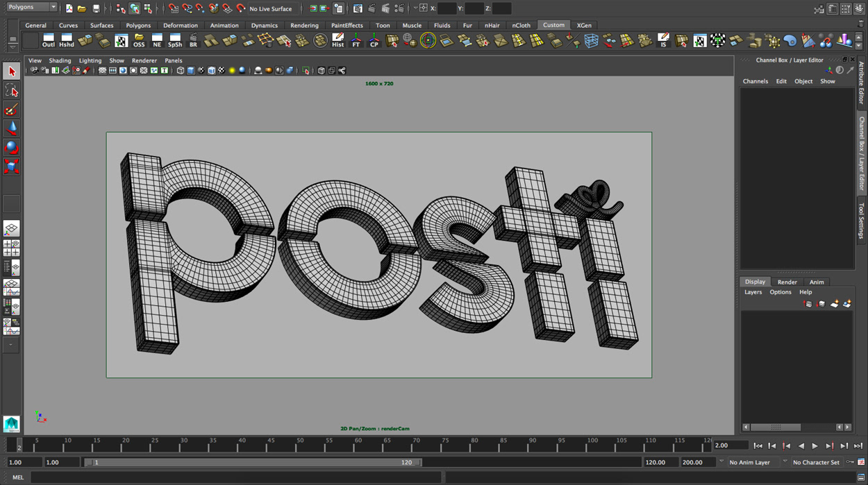
Task: Open the viewport Shading menu
Action: (60, 60)
